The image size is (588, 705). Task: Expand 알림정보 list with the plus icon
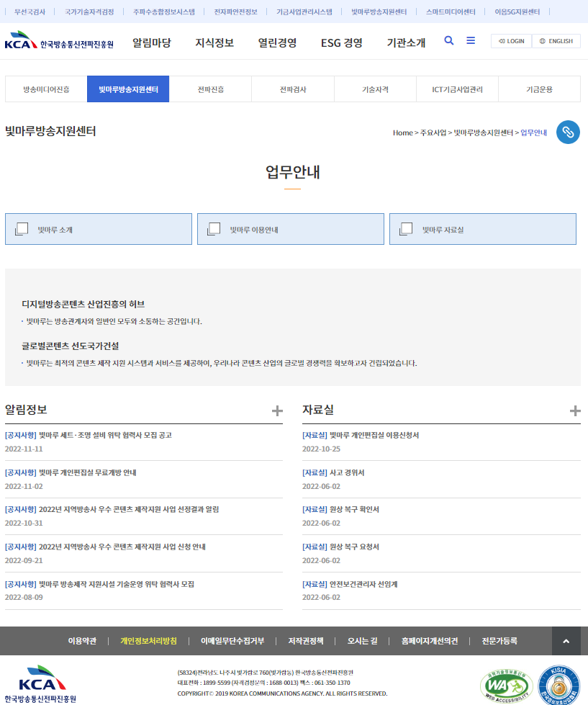(277, 410)
